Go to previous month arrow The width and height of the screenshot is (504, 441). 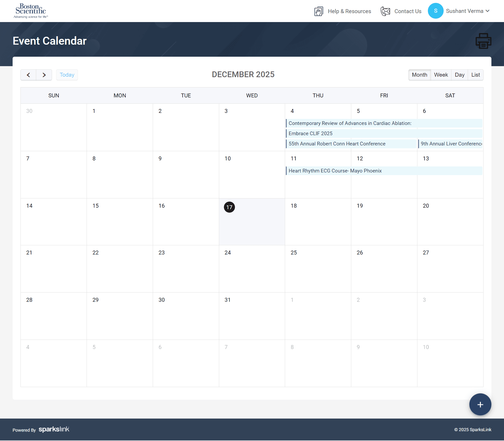(28, 75)
